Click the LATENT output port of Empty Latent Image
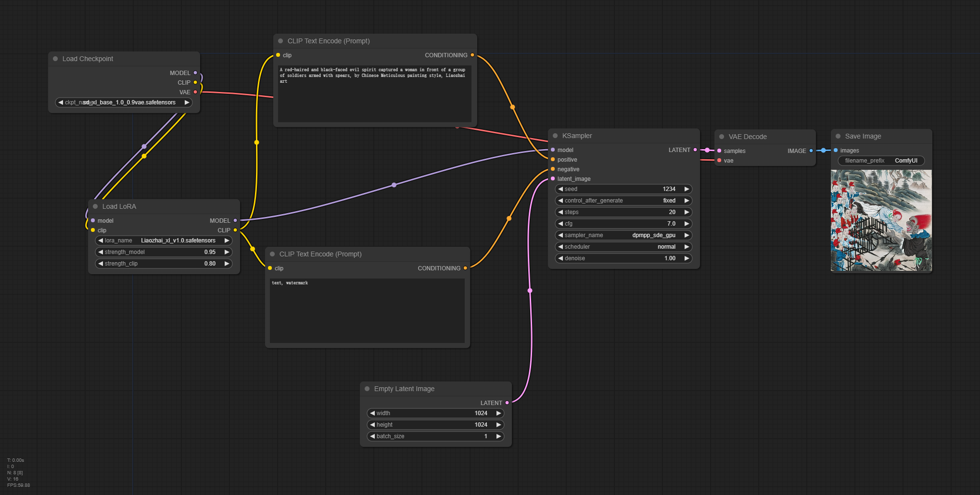 click(507, 403)
